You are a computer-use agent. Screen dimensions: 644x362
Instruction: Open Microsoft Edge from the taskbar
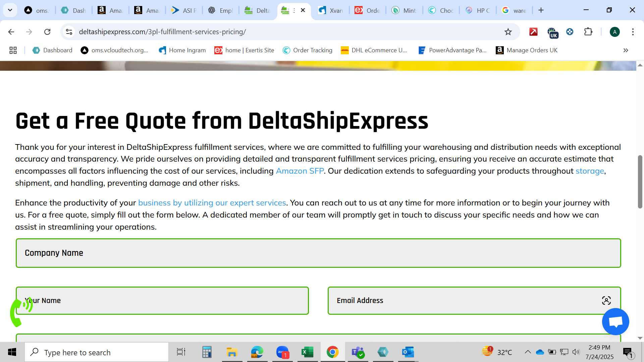point(257,352)
